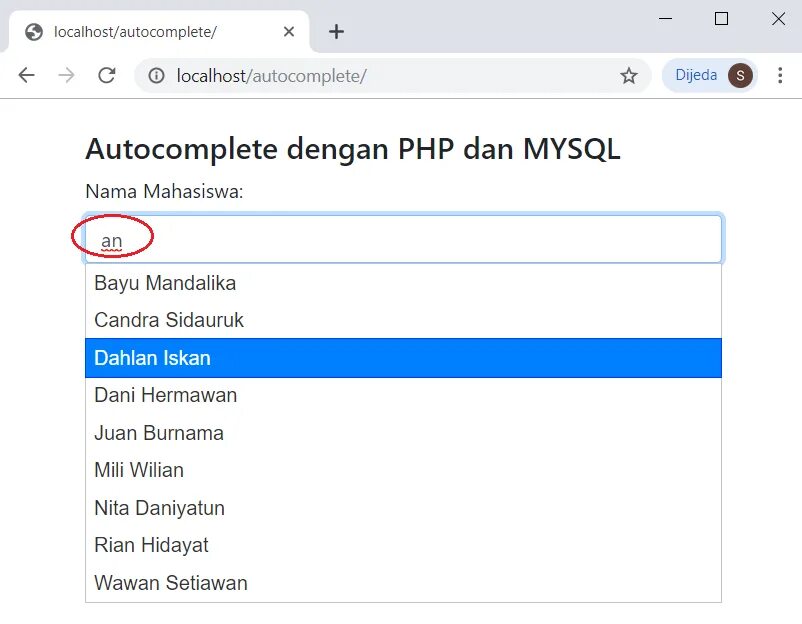The image size is (802, 624).
Task: View site information icon in address bar
Action: click(x=156, y=76)
